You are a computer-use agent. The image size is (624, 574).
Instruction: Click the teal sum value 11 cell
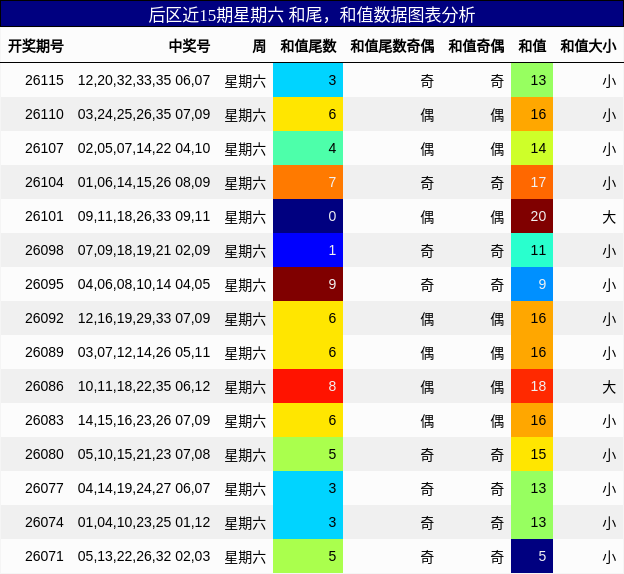(532, 250)
